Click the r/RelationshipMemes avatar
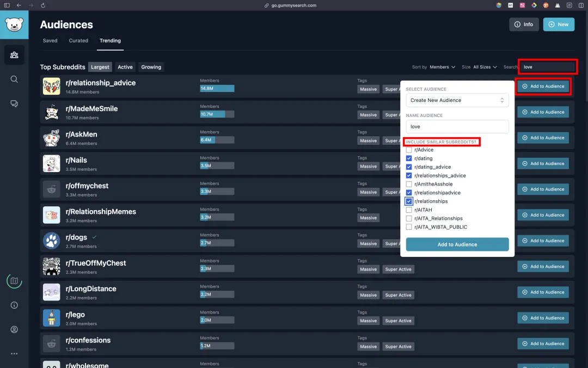The height and width of the screenshot is (368, 588). point(51,215)
